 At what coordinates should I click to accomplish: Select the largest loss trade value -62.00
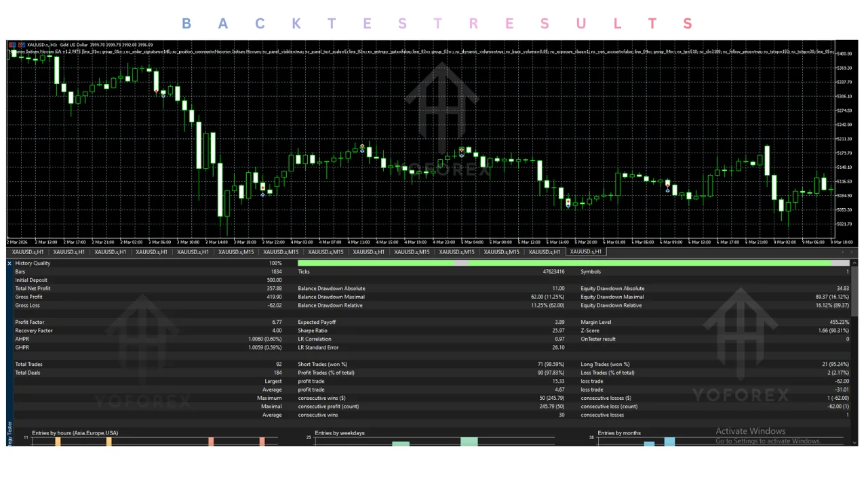click(842, 382)
